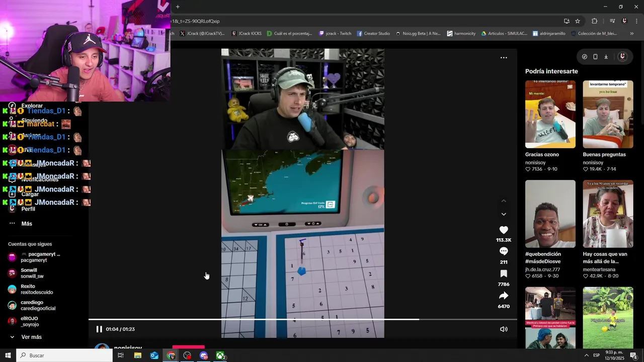
Task: Open File Explorer from taskbar
Action: coord(138,355)
